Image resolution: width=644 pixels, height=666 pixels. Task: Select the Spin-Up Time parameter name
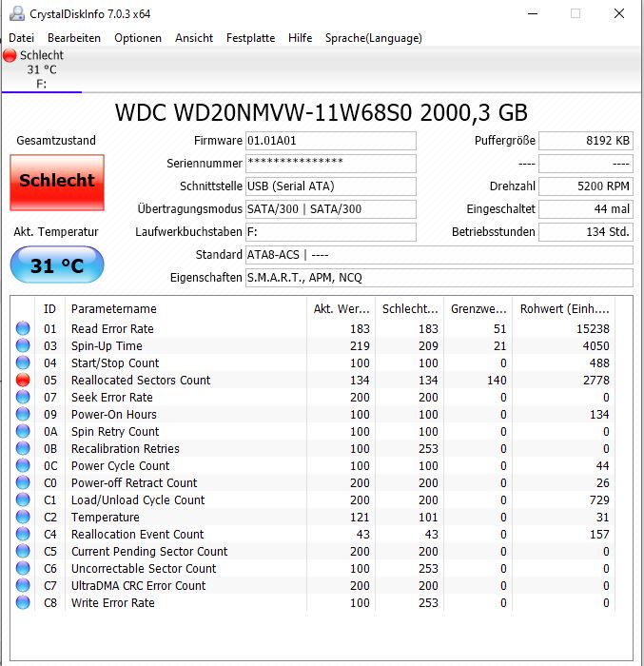pos(107,346)
